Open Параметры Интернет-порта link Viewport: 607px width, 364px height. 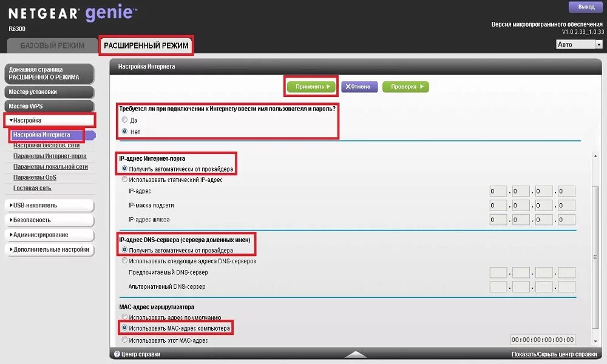click(50, 156)
